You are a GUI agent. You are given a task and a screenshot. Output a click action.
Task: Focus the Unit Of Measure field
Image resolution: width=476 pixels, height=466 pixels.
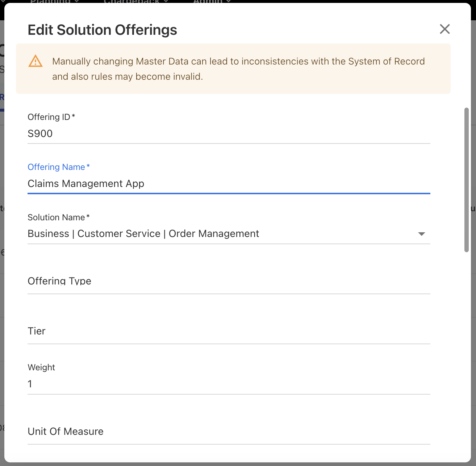(x=228, y=432)
